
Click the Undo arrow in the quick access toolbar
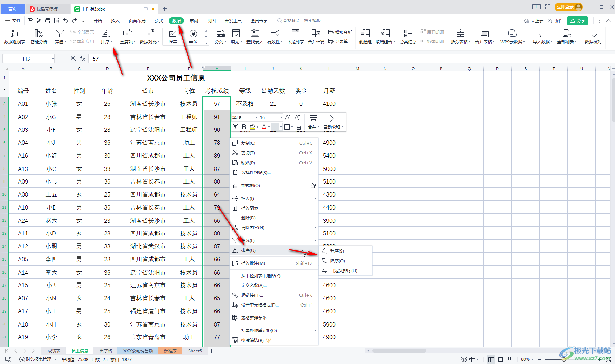click(x=65, y=21)
